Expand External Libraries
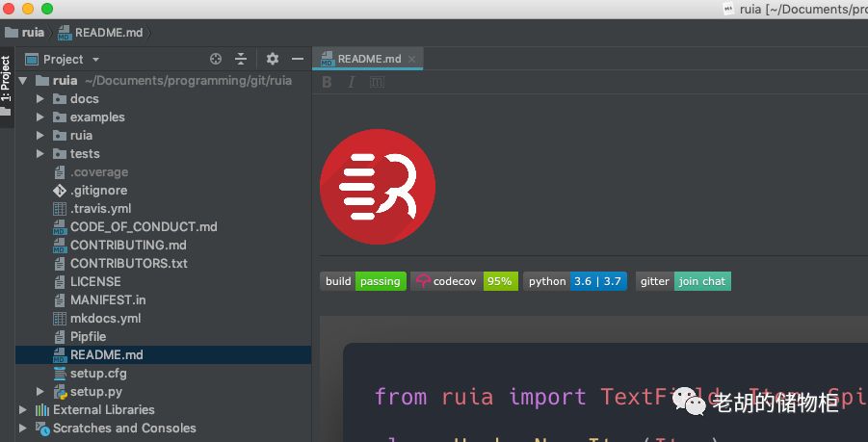This screenshot has height=442, width=868. 23,410
